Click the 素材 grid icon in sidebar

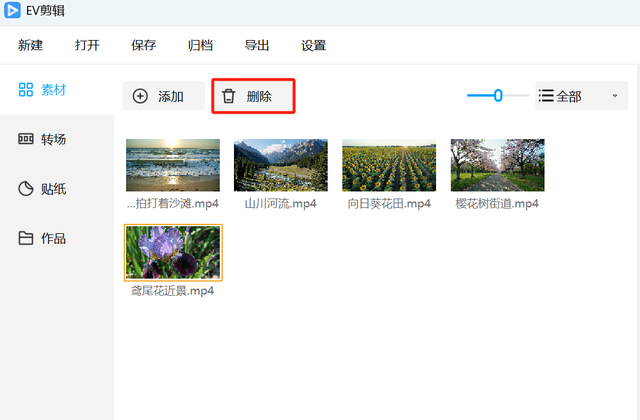[x=26, y=90]
